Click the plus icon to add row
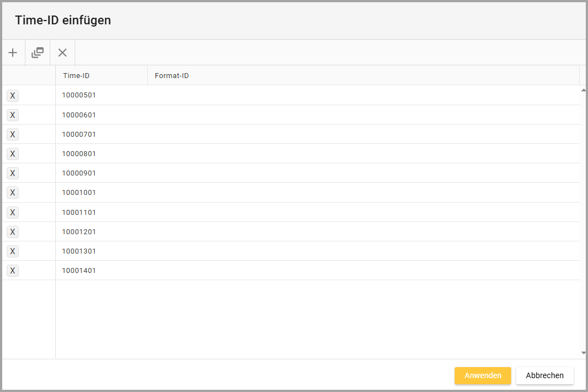This screenshot has height=392, width=588. click(x=13, y=53)
